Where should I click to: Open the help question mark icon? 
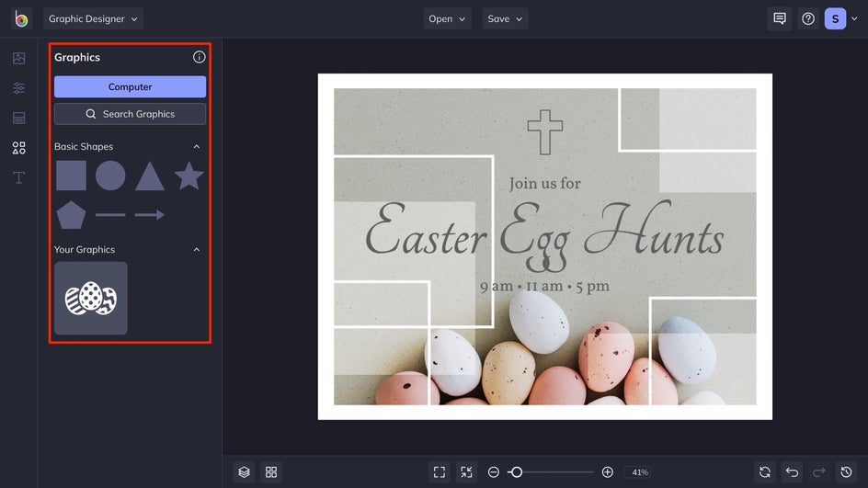pyautogui.click(x=807, y=18)
